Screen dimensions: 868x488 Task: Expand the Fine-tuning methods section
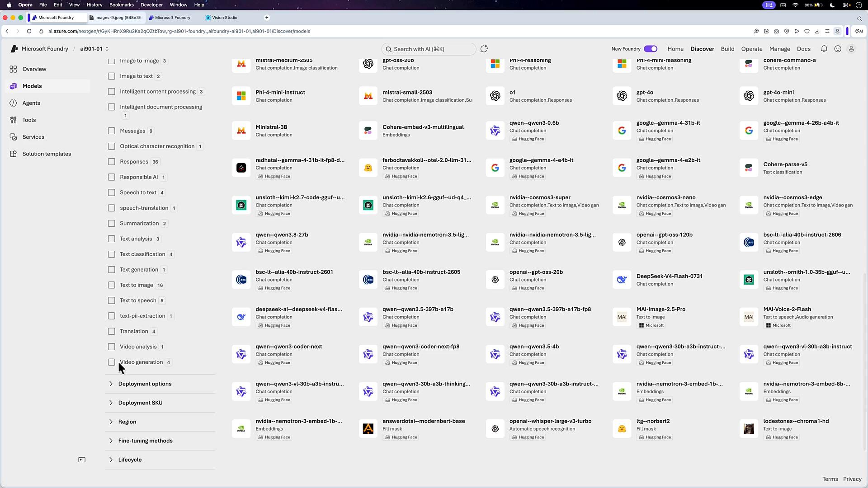[x=160, y=441]
